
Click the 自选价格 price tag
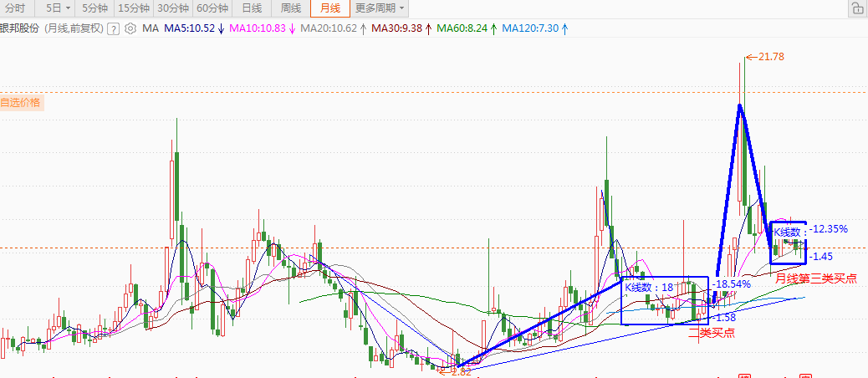[21, 103]
